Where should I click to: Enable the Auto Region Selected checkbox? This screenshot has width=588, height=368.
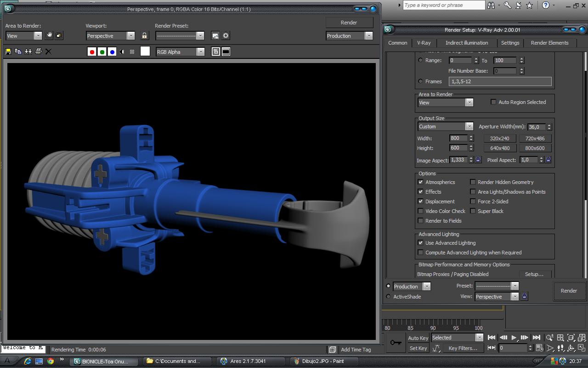point(494,102)
